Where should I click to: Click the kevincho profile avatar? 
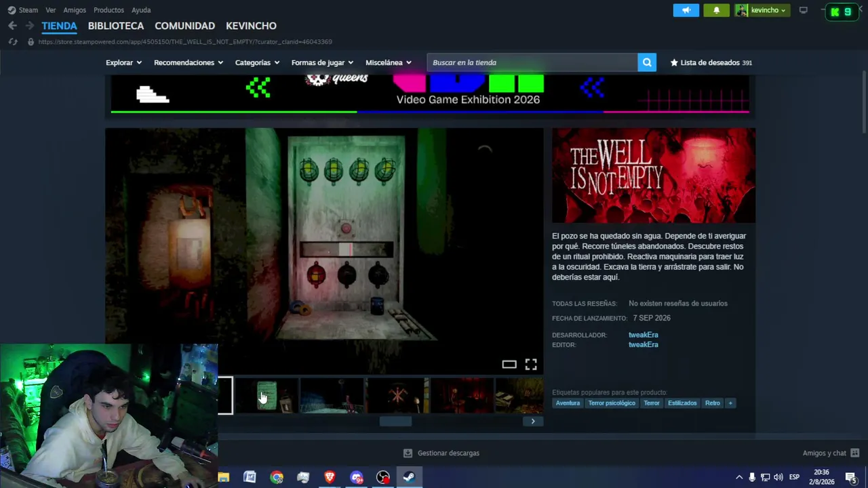pos(742,10)
